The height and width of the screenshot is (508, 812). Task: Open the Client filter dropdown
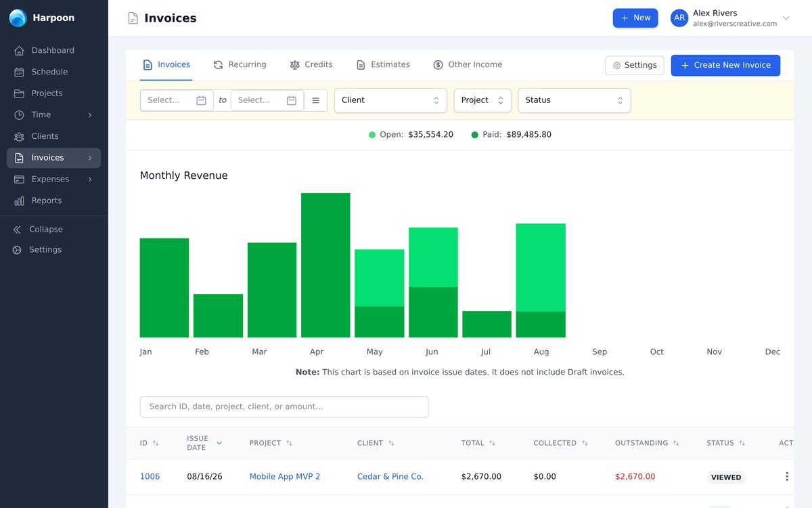click(390, 100)
